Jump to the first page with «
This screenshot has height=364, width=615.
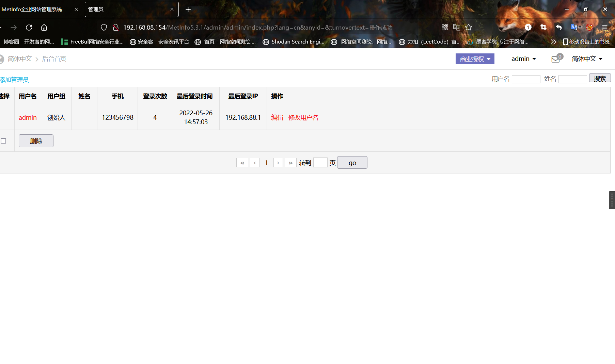coord(242,163)
